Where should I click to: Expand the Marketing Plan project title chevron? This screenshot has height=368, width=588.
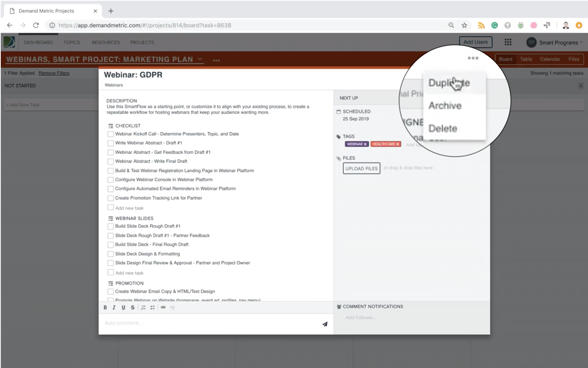200,59
